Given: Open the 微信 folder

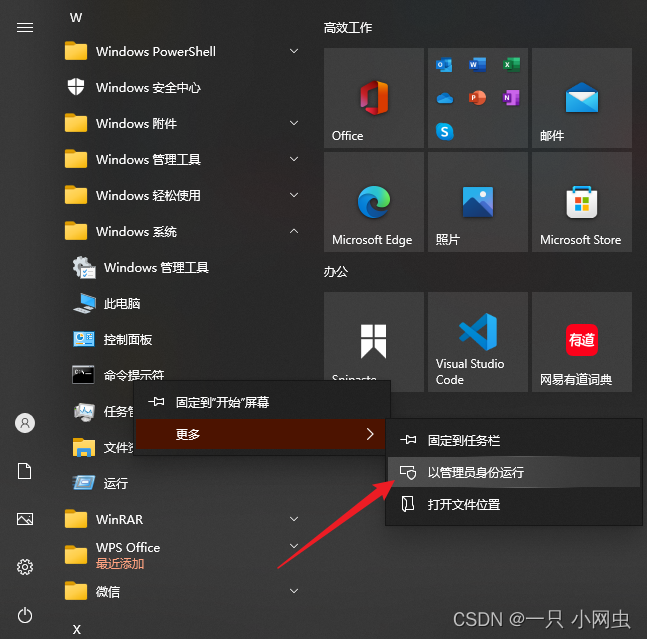Looking at the screenshot, I should tap(182, 591).
